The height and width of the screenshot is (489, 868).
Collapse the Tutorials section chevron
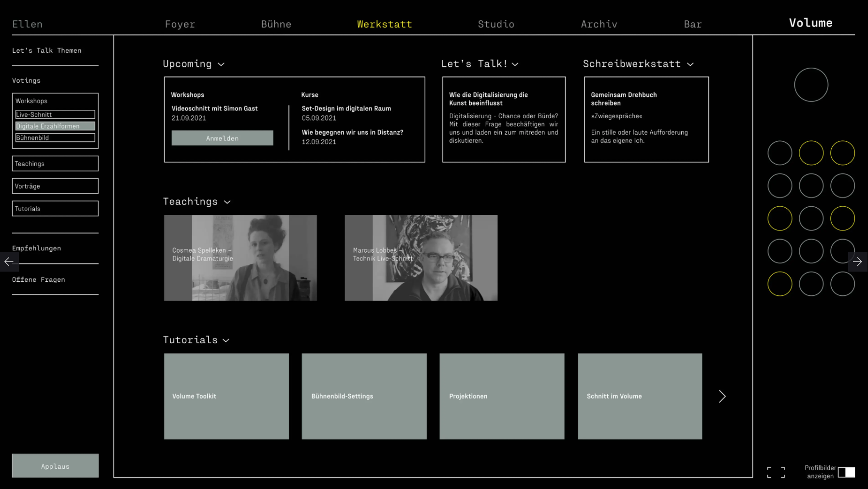[x=226, y=340]
